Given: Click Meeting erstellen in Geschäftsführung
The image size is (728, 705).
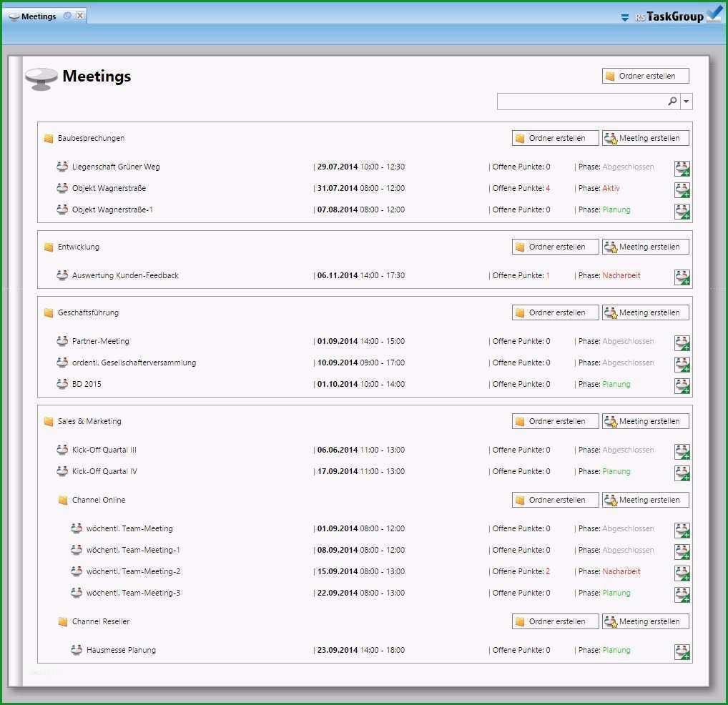Looking at the screenshot, I should (x=645, y=312).
